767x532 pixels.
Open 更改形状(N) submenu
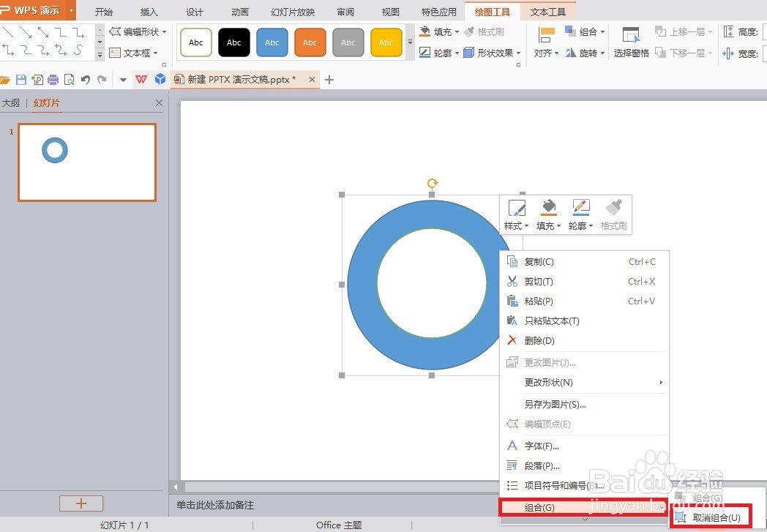coord(584,383)
